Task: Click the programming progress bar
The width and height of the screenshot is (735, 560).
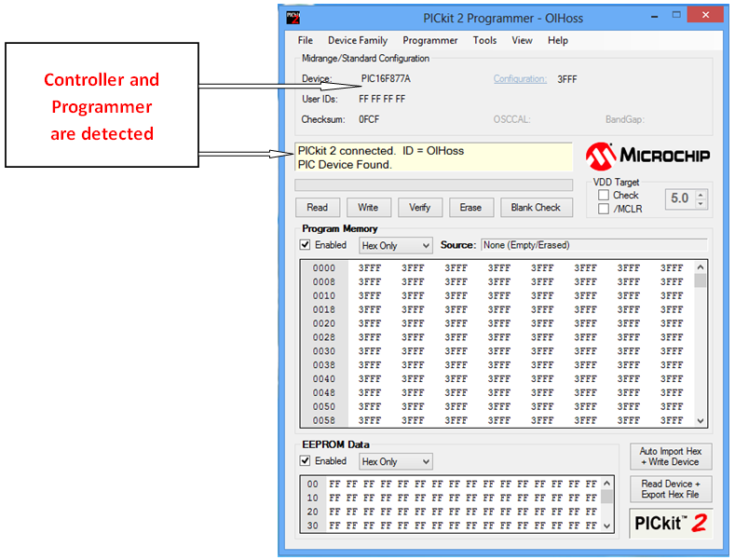Action: (433, 184)
